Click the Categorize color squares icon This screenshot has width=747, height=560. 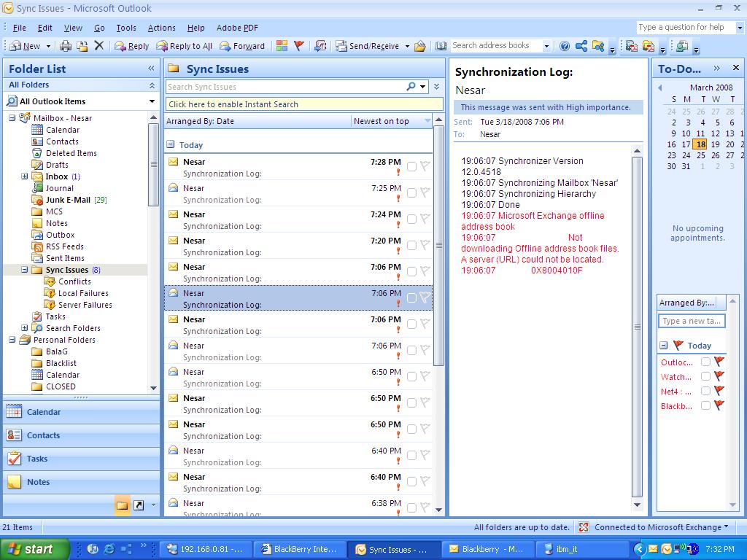282,45
